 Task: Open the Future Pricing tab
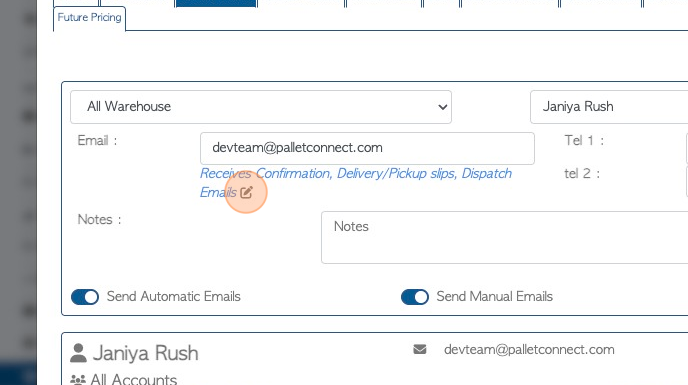tap(90, 18)
